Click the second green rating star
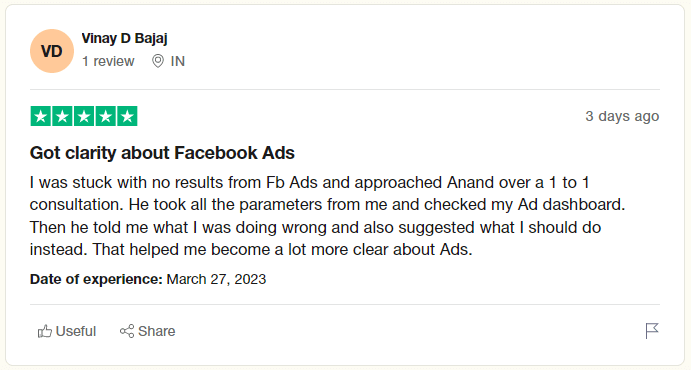Image resolution: width=691 pixels, height=370 pixels. click(x=62, y=116)
